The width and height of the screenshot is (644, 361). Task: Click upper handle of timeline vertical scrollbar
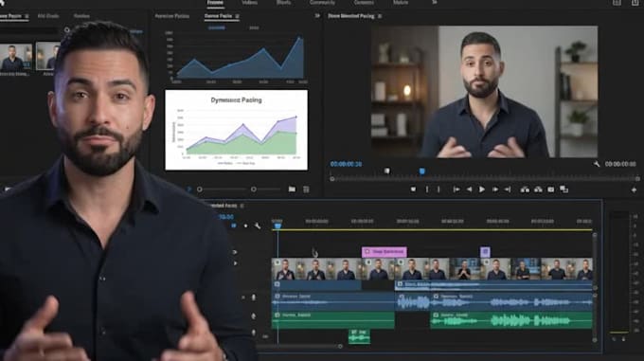(x=595, y=234)
